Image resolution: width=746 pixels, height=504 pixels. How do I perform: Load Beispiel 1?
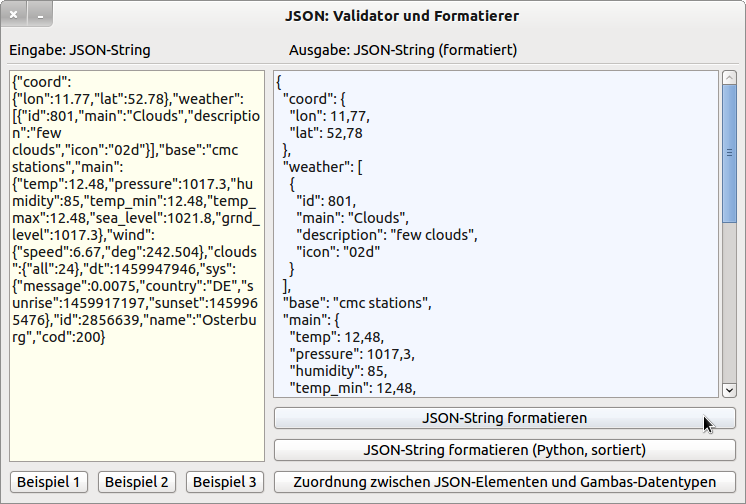pos(50,482)
